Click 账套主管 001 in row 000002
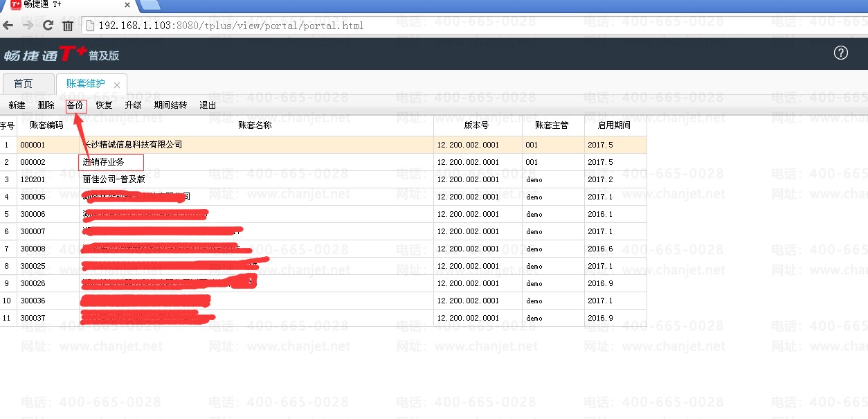Screen dimensions: 868x419 tap(532, 162)
